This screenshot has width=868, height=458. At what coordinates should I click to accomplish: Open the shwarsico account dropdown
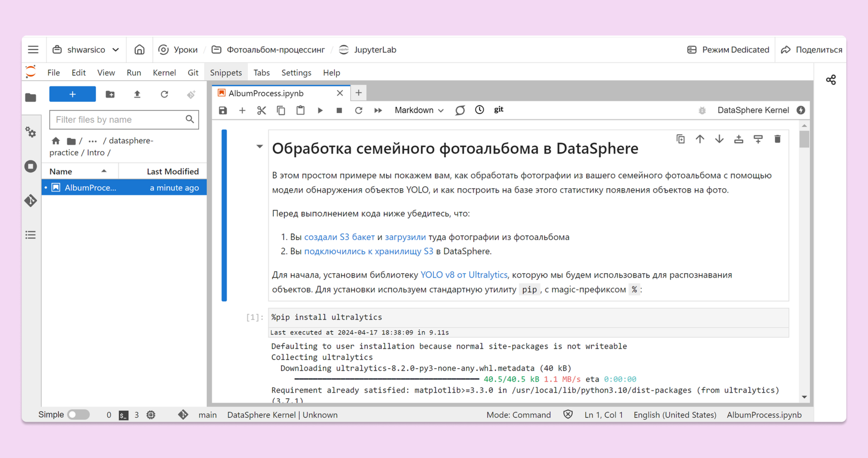(x=86, y=50)
